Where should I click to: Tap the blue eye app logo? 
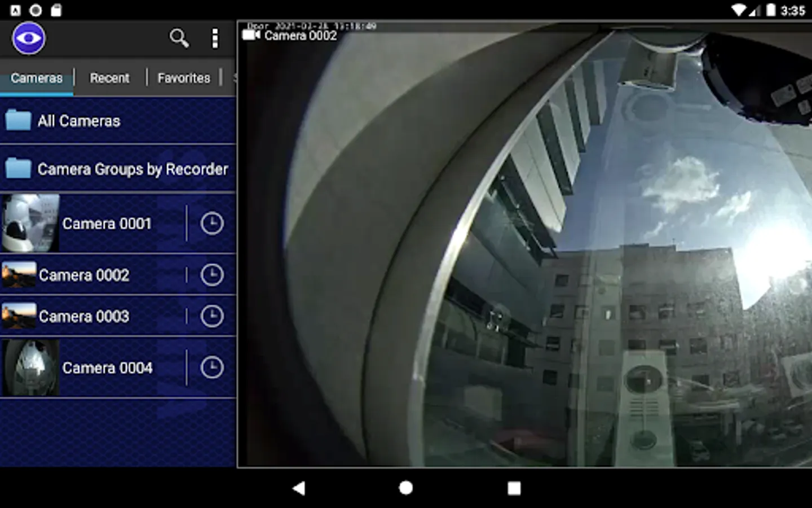coord(28,38)
